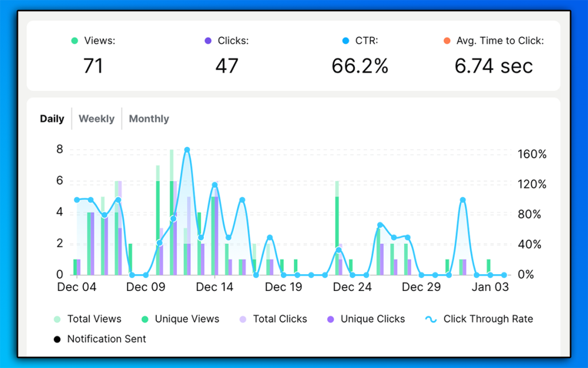
Task: Toggle Unique Clicks legend swatch
Action: [x=330, y=319]
